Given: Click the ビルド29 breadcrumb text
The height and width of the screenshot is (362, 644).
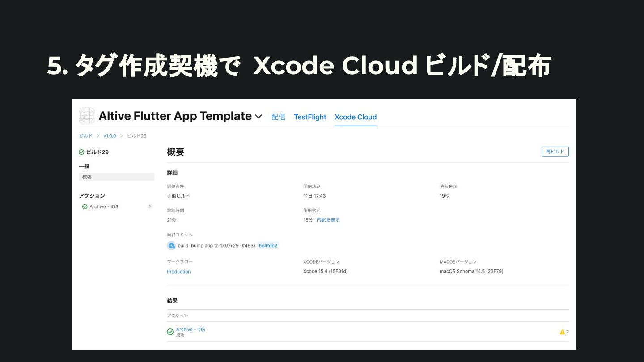Looking at the screenshot, I should [137, 136].
